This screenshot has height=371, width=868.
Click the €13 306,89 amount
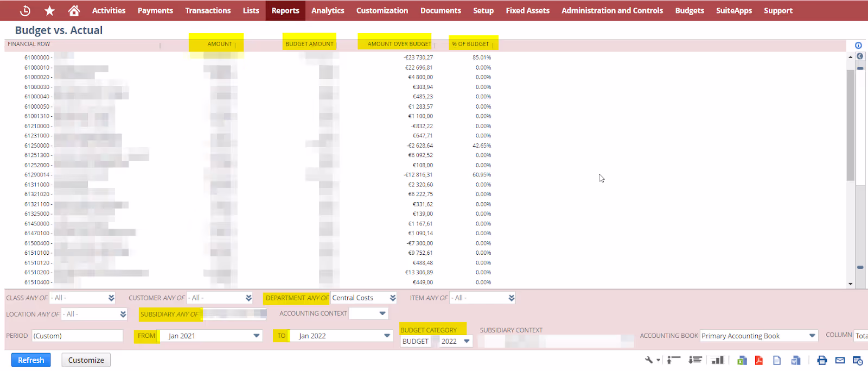[419, 273]
